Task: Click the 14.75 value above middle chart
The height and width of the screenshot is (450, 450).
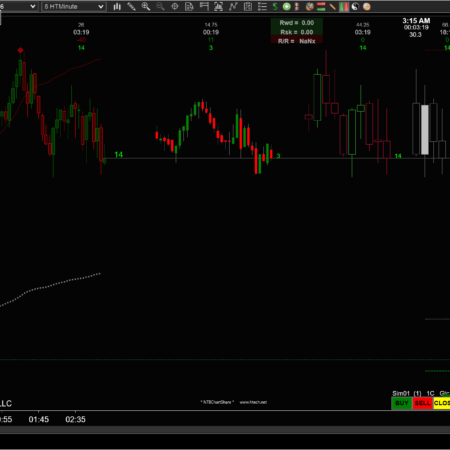Action: click(211, 25)
